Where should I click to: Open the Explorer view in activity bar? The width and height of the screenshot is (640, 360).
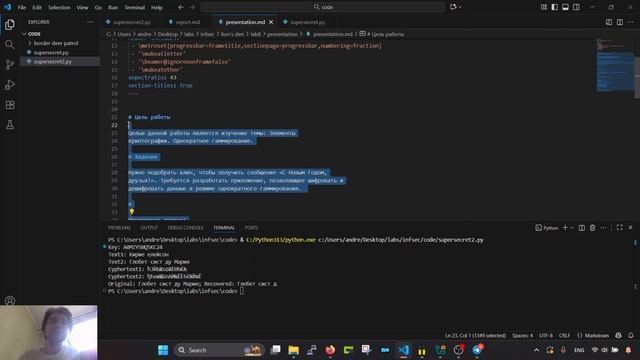click(10, 24)
